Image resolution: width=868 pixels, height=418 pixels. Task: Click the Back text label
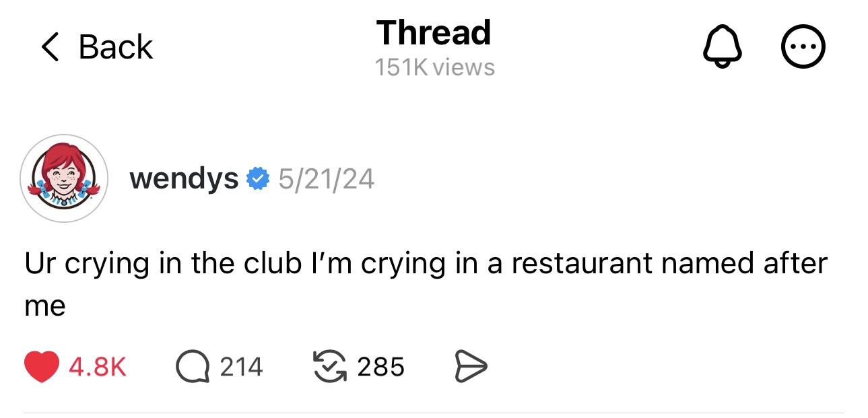[x=116, y=47]
